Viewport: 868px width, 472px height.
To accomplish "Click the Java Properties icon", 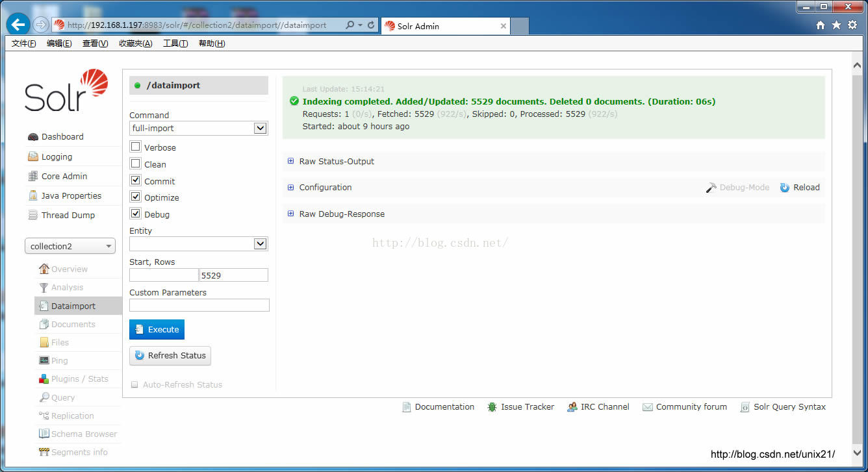I will (x=33, y=195).
